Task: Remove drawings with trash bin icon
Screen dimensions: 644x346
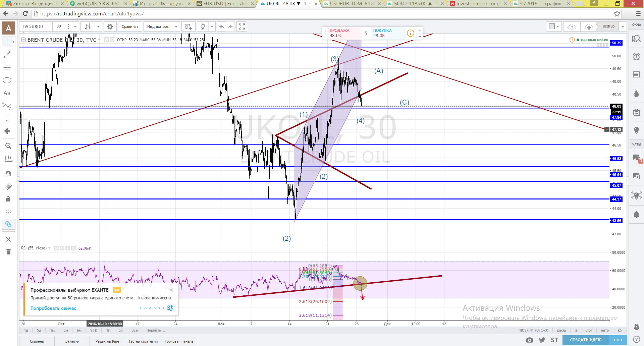Action: point(8,252)
